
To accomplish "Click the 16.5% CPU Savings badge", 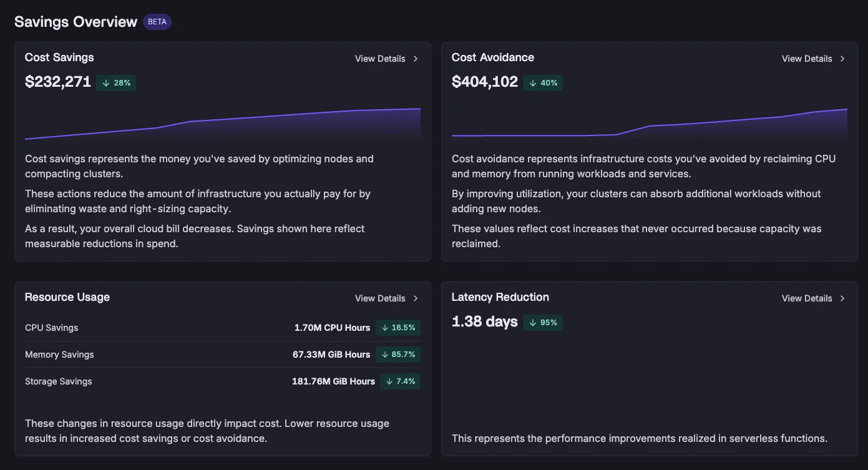I will 398,328.
